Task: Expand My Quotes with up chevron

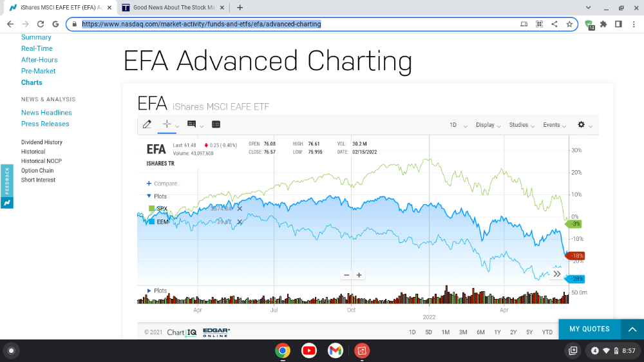Action: pyautogui.click(x=632, y=329)
